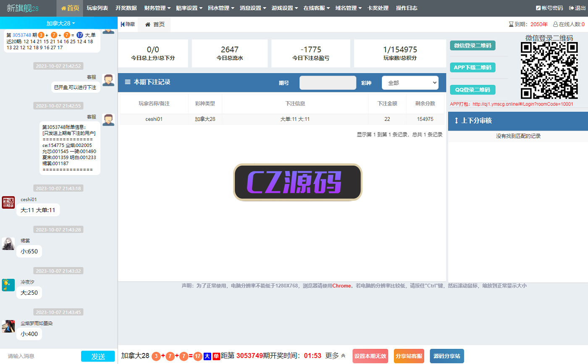Open the 彩种 全部 select box
This screenshot has width=588, height=364.
pos(409,83)
